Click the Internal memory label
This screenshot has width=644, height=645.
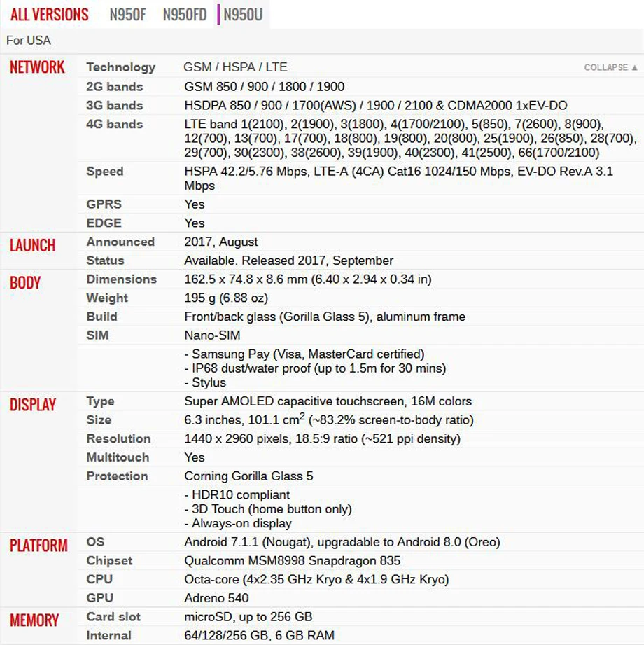109,635
